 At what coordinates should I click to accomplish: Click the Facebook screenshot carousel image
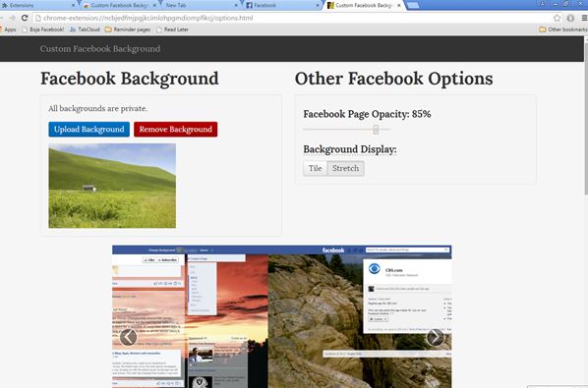coord(281,316)
